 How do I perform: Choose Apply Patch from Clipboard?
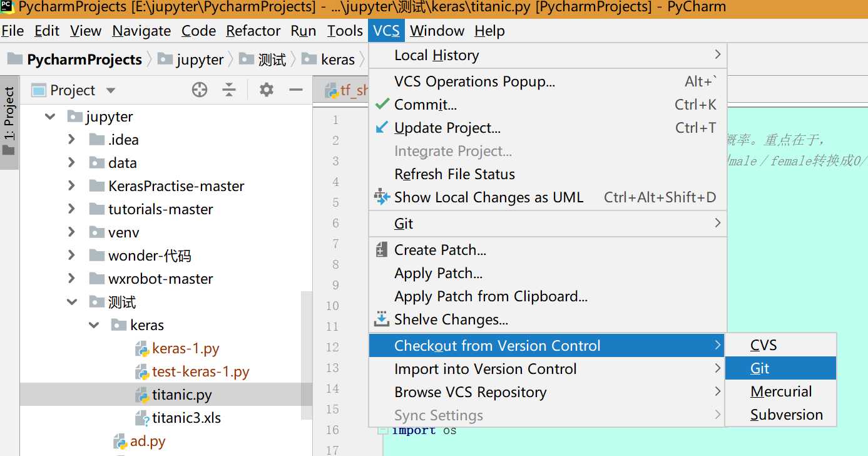click(x=548, y=296)
